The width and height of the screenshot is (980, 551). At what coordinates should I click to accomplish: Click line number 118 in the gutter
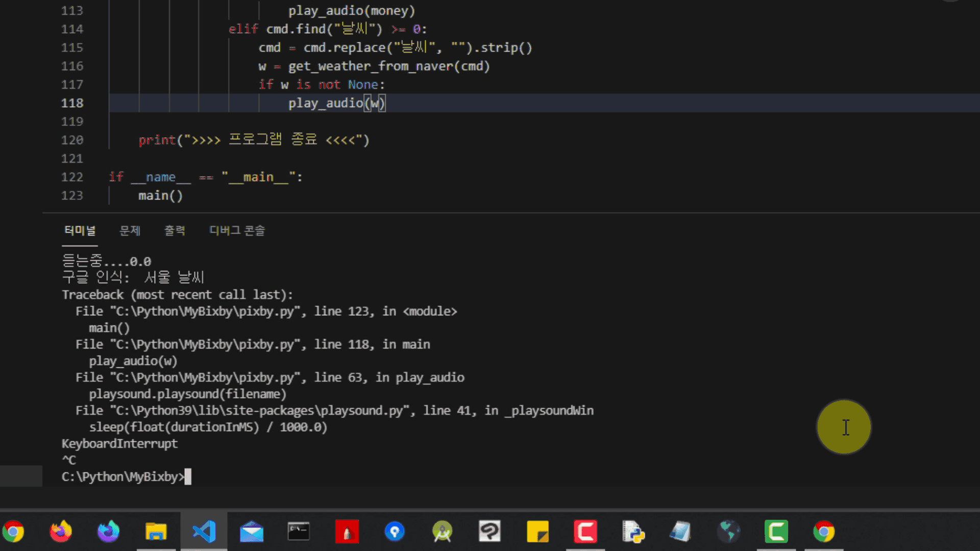(x=72, y=103)
